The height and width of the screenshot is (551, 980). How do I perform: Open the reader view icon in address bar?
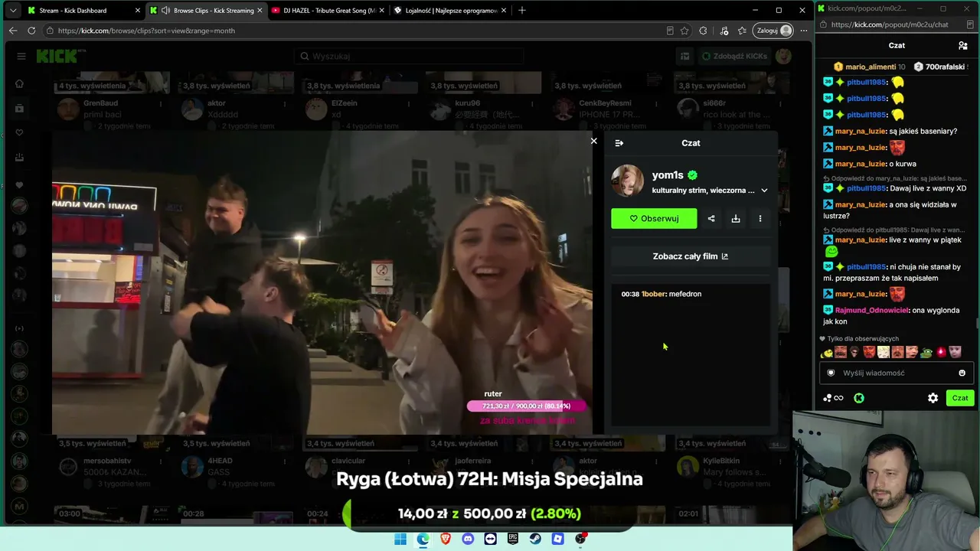[x=670, y=31]
